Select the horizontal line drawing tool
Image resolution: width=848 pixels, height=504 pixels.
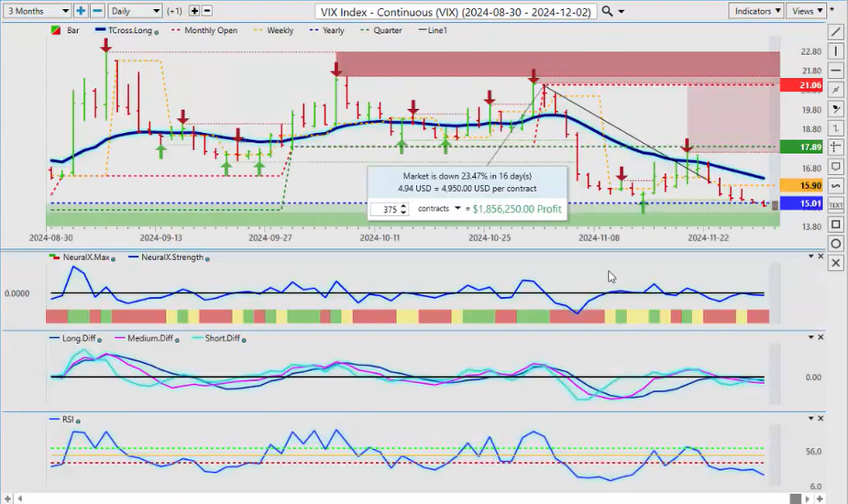pyautogui.click(x=835, y=71)
